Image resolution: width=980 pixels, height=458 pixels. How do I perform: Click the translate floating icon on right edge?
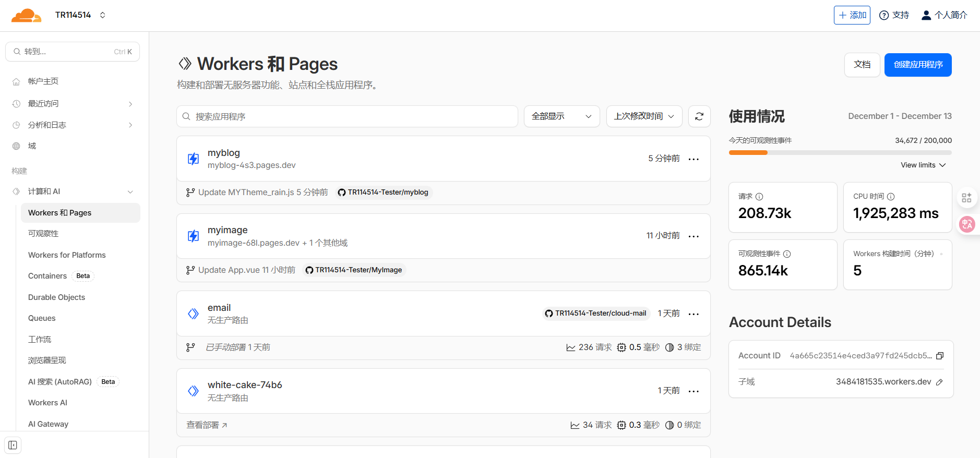coord(967,224)
